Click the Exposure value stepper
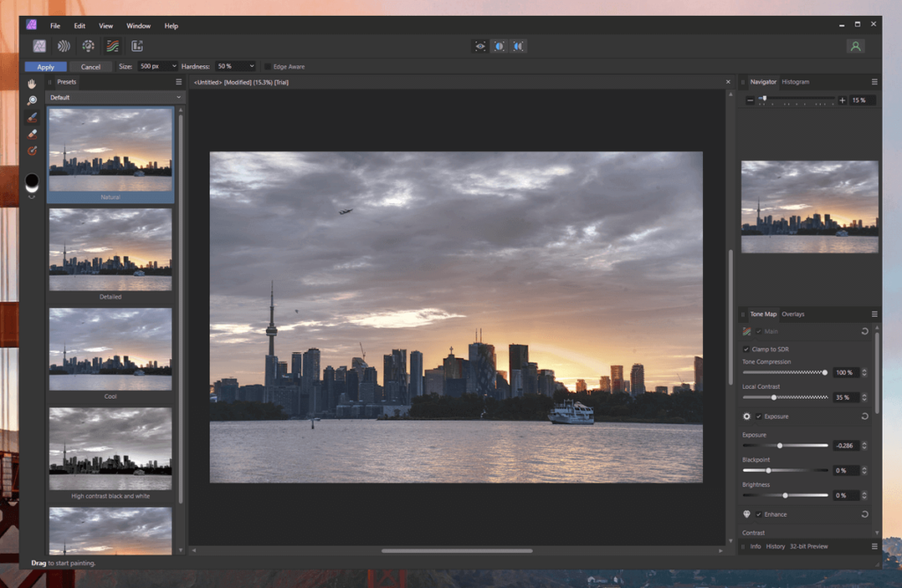902x588 pixels. click(864, 445)
